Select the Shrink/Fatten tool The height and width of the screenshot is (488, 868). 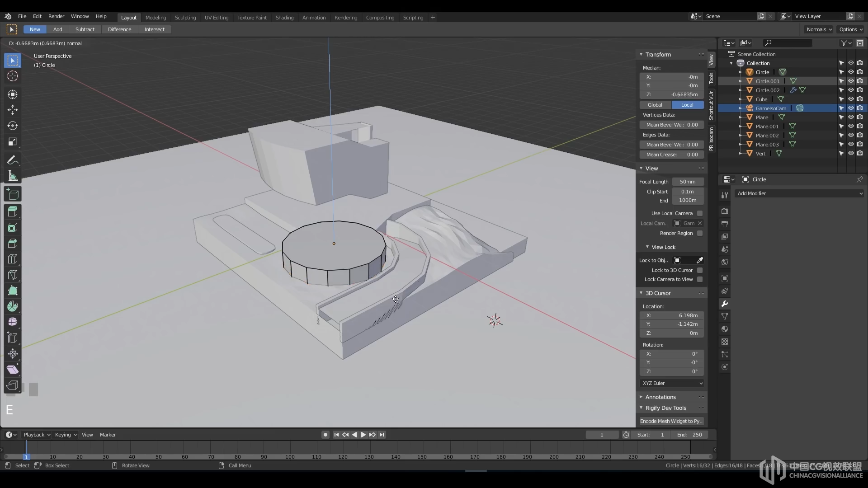13,354
